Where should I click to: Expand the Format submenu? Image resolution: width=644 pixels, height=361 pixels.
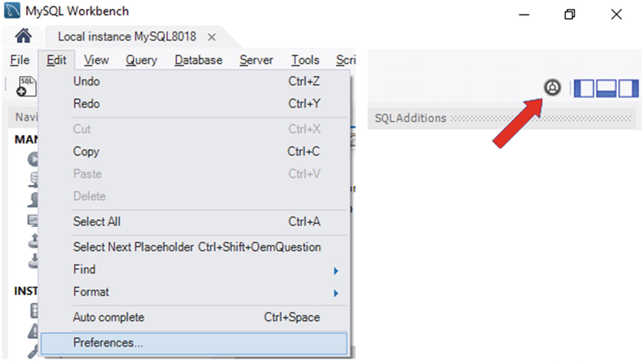click(194, 292)
